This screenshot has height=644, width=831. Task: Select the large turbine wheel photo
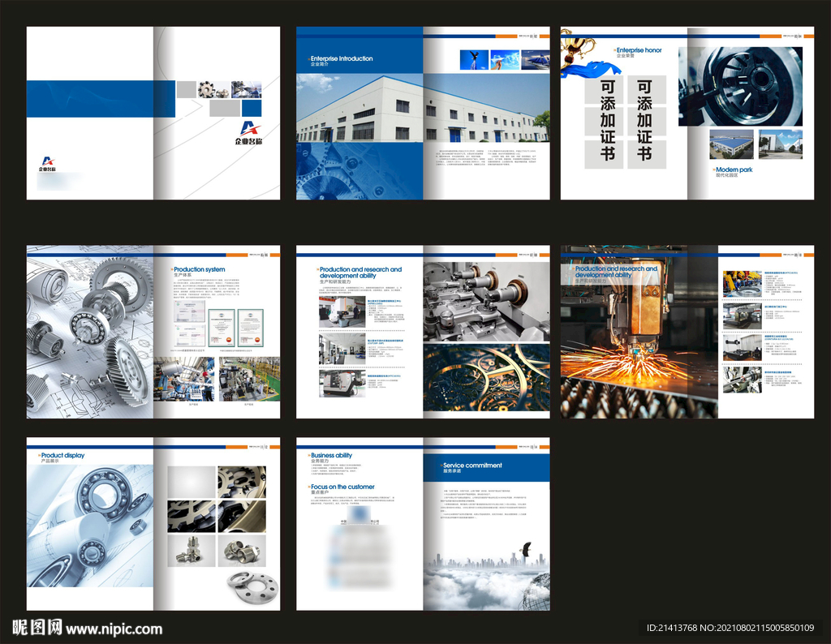point(740,86)
